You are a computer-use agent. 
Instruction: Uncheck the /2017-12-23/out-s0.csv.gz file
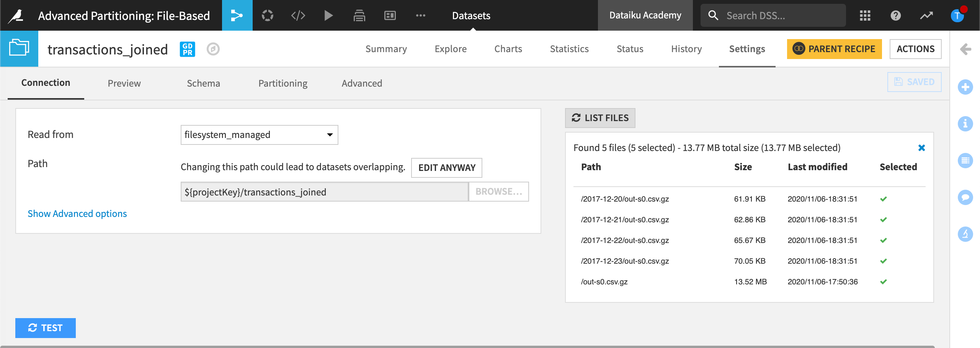point(884,261)
